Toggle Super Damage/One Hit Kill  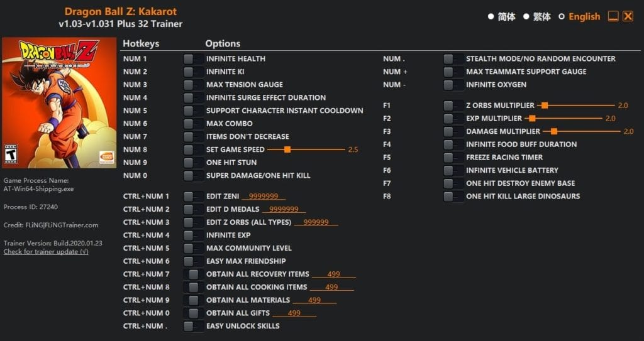[x=193, y=176]
